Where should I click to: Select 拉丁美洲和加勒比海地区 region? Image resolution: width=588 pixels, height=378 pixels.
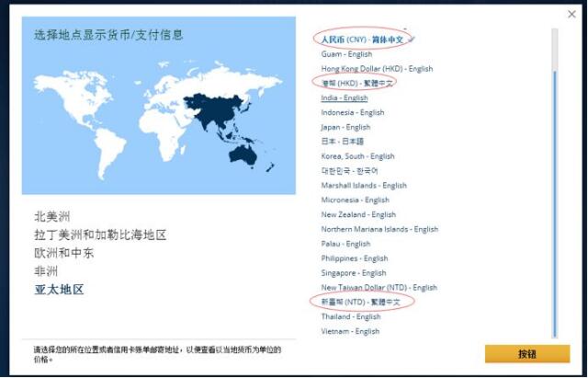click(100, 235)
